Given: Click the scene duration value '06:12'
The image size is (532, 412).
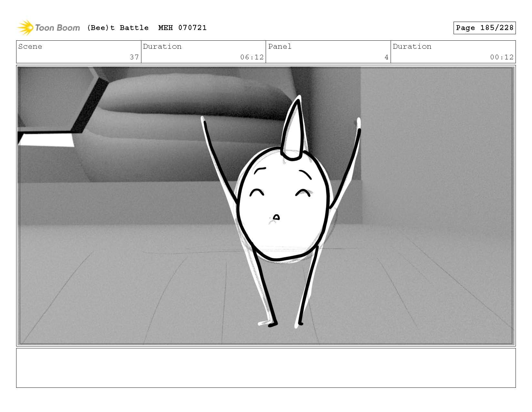Looking at the screenshot, I should pyautogui.click(x=252, y=57).
